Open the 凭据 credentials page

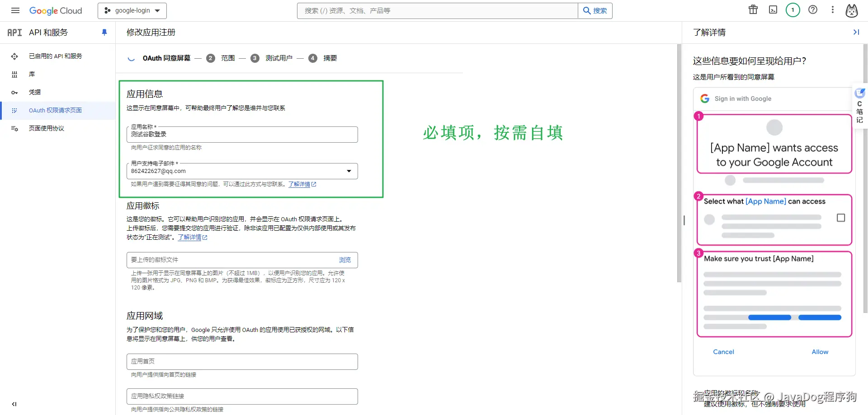point(35,92)
